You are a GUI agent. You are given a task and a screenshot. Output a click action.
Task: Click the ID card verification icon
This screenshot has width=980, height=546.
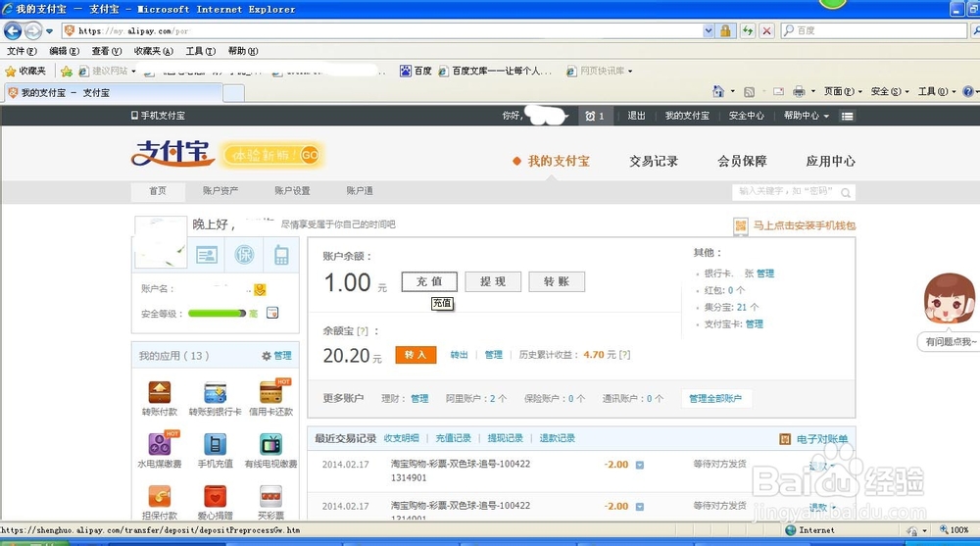click(x=206, y=254)
